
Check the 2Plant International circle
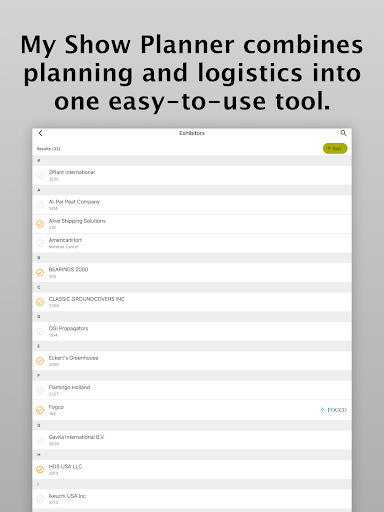[x=40, y=175]
